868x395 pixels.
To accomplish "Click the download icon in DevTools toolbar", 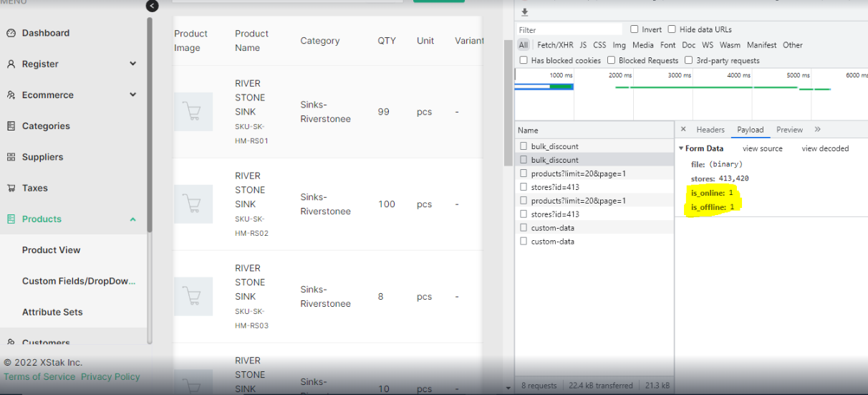I will (x=524, y=12).
